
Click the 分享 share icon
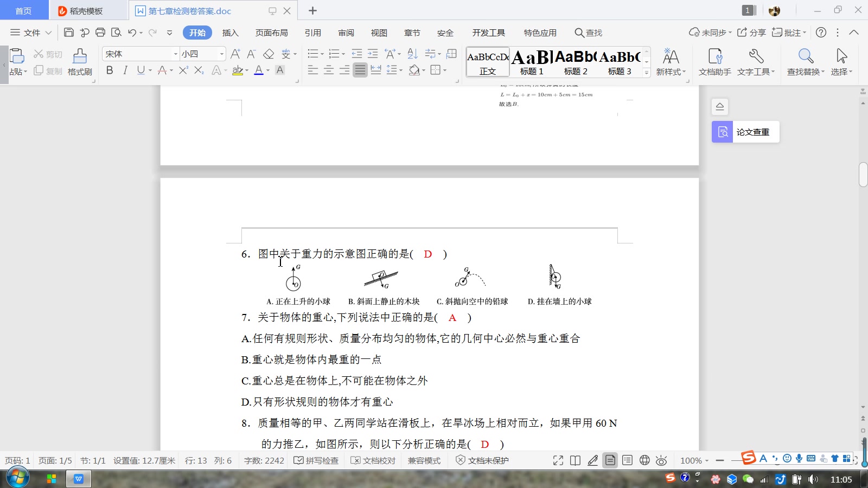tap(751, 33)
